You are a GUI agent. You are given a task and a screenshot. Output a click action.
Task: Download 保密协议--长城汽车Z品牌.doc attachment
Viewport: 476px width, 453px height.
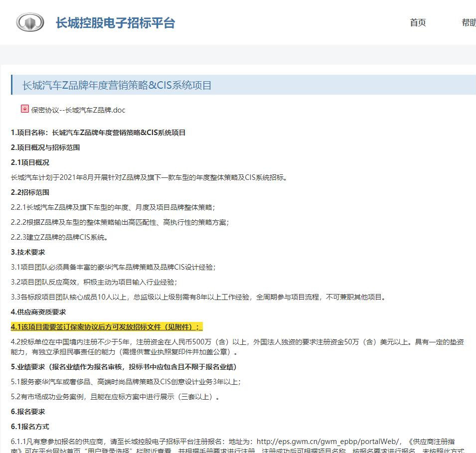coord(78,110)
